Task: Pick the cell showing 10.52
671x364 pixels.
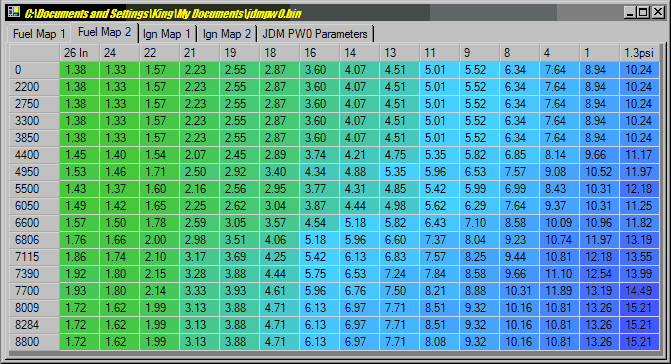Action: point(599,172)
